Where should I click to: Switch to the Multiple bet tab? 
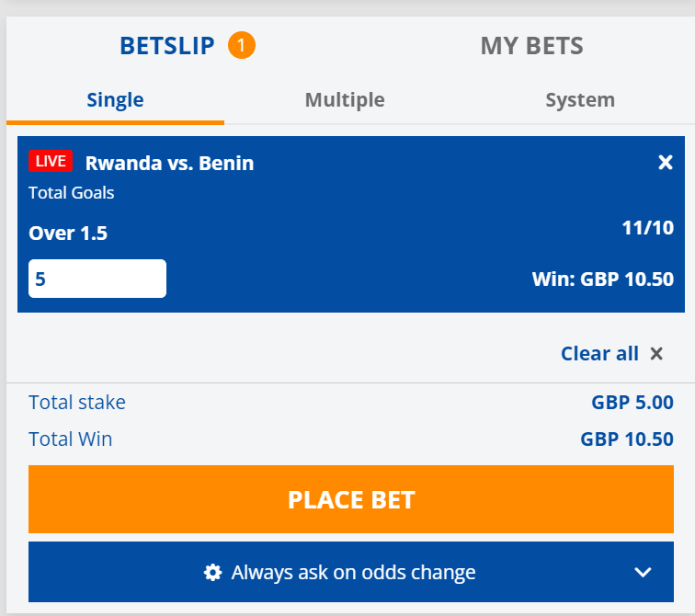click(345, 100)
